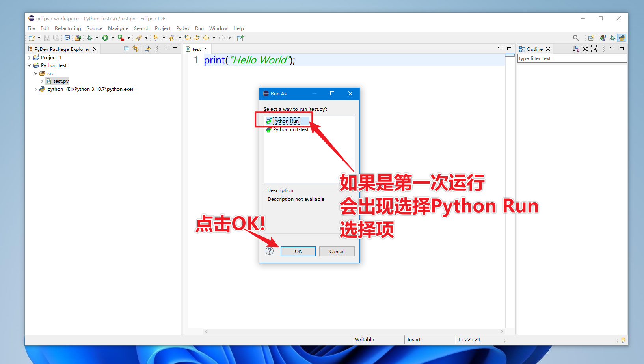Collapse the src folder node
Screen dimensions: 644x364
pos(36,73)
